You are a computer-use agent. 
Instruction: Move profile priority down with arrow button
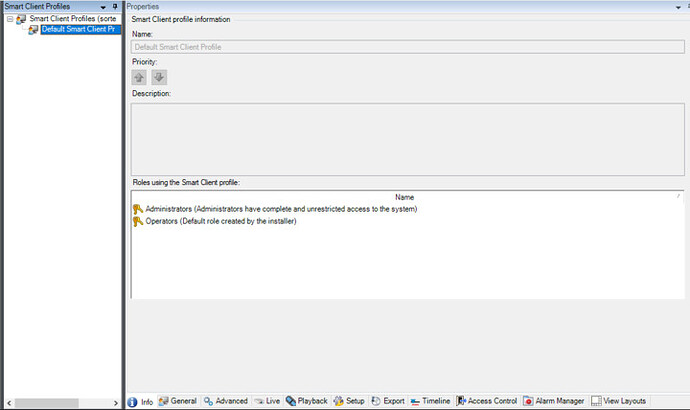pos(159,77)
